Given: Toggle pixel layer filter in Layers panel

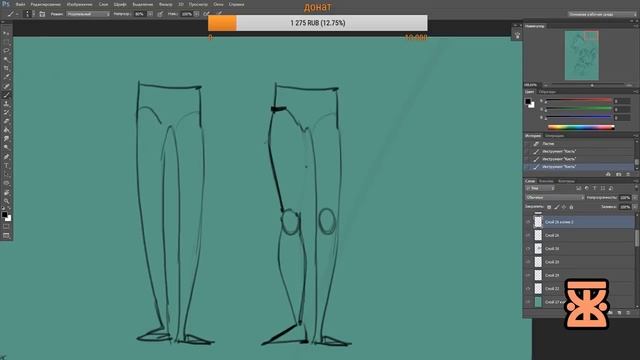Looking at the screenshot, I should point(578,188).
